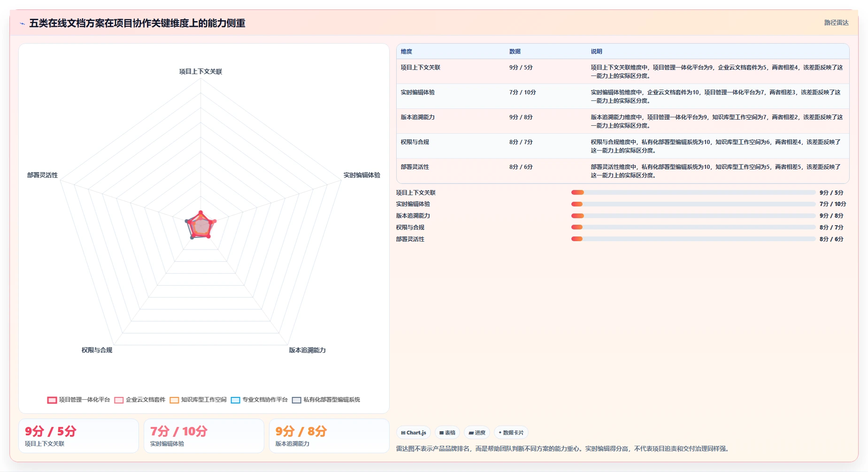Toggle the 企业云文档套件 legend swatch
The image size is (868, 472).
click(119, 400)
